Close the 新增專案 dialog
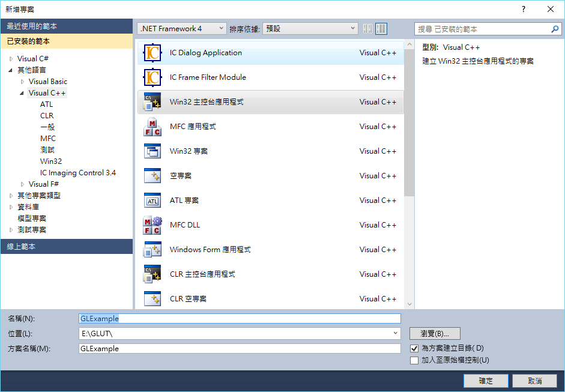Viewport: 565px width, 392px height. 550,10
